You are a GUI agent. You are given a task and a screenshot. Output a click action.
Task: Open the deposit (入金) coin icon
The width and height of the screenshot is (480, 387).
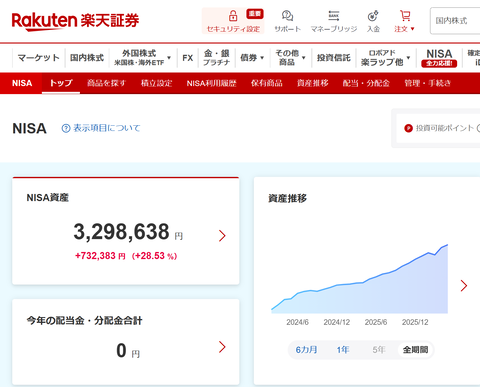click(x=373, y=16)
